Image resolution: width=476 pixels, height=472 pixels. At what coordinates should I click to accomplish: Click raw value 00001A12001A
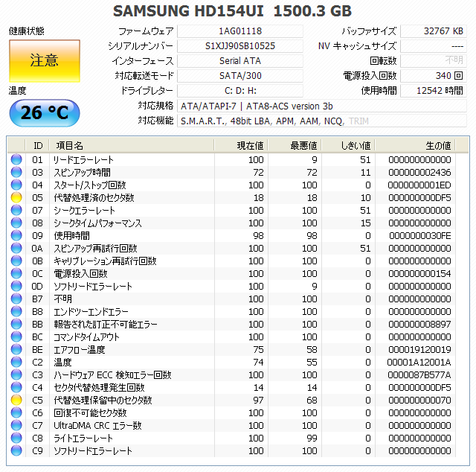419,363
